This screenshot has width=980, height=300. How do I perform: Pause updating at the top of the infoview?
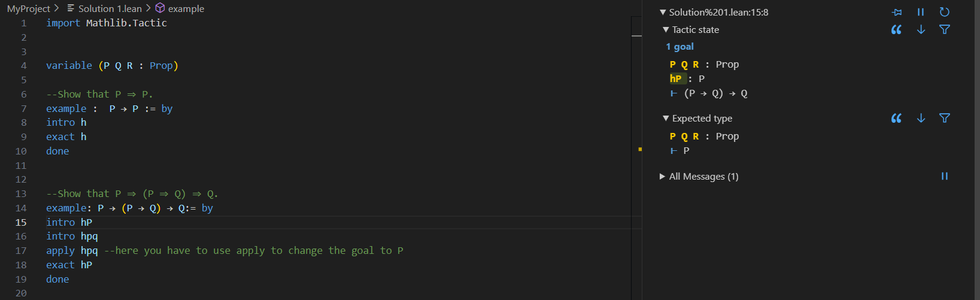tap(921, 12)
